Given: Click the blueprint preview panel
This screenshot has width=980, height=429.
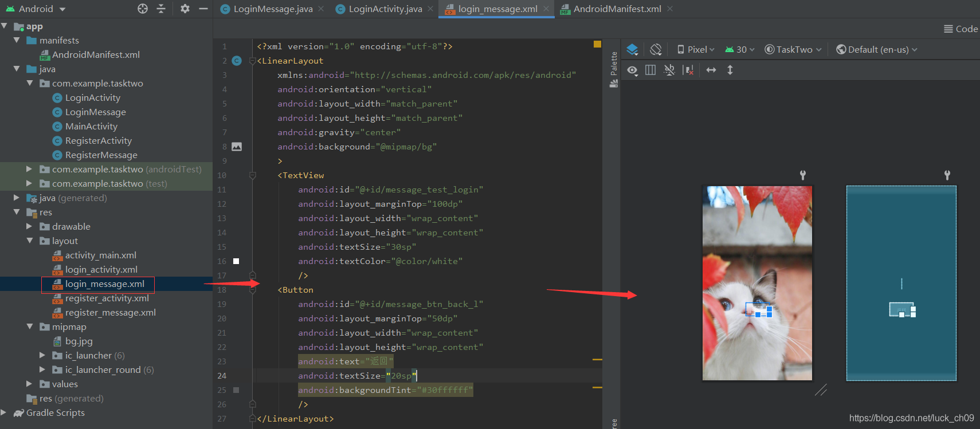Looking at the screenshot, I should [x=901, y=283].
